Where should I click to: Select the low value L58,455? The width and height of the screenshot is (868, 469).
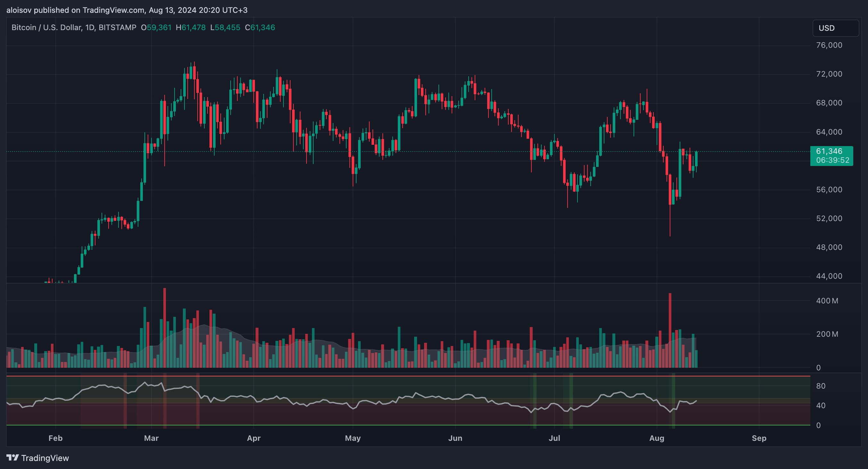(225, 28)
